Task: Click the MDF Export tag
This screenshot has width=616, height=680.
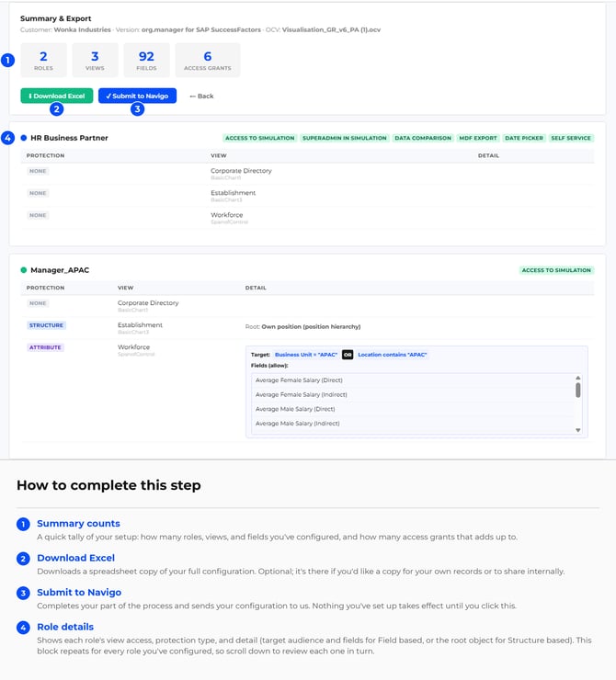Action: (x=478, y=138)
